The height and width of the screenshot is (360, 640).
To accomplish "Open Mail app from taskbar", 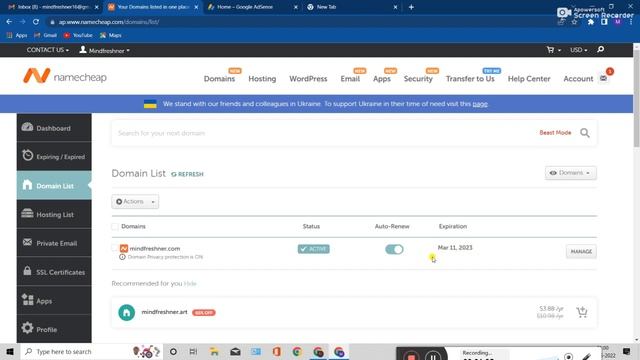I will click(x=235, y=351).
